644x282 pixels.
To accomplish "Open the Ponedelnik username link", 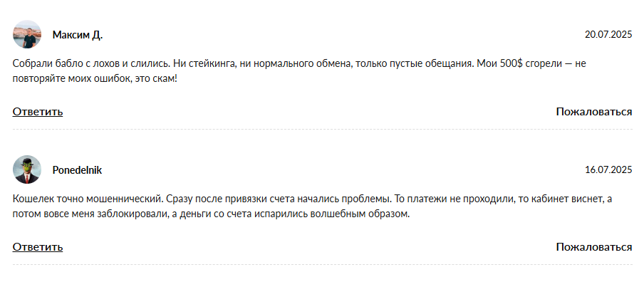I will point(77,170).
